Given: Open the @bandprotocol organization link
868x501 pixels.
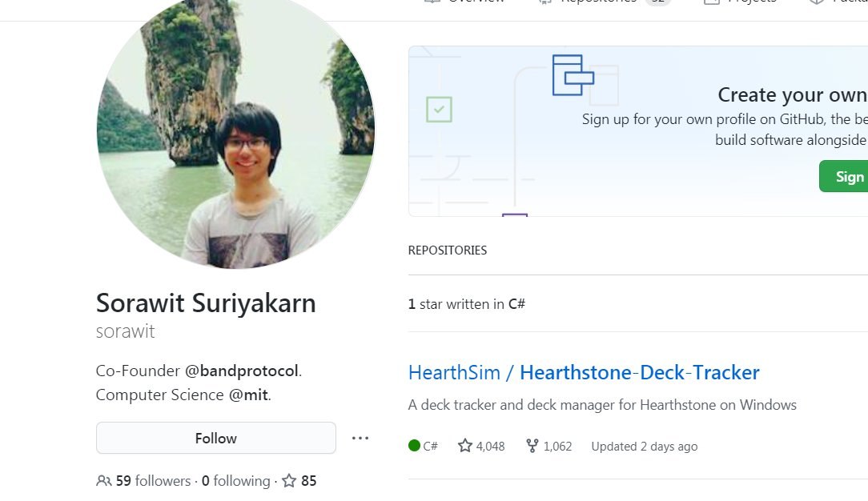Looking at the screenshot, I should (x=242, y=371).
